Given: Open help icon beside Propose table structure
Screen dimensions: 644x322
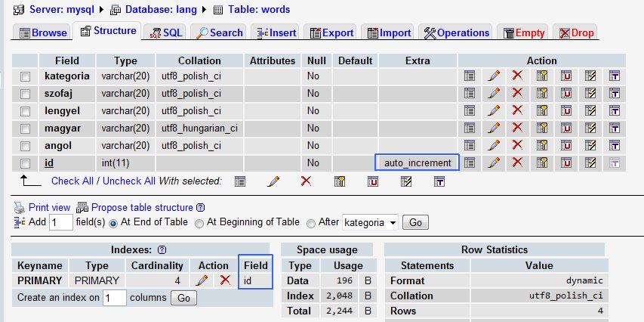Looking at the screenshot, I should click(x=200, y=208).
